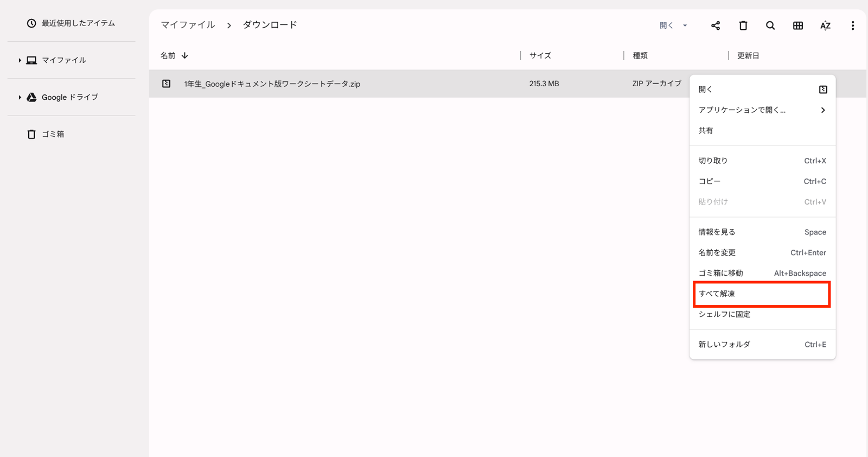This screenshot has width=868, height=457.
Task: Open AZ sort options icon
Action: tap(825, 26)
